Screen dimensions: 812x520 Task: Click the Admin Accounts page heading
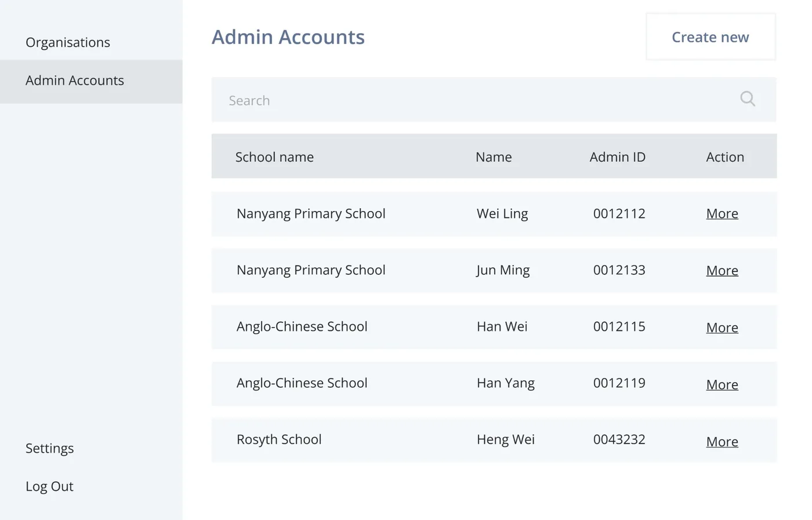[x=288, y=37]
